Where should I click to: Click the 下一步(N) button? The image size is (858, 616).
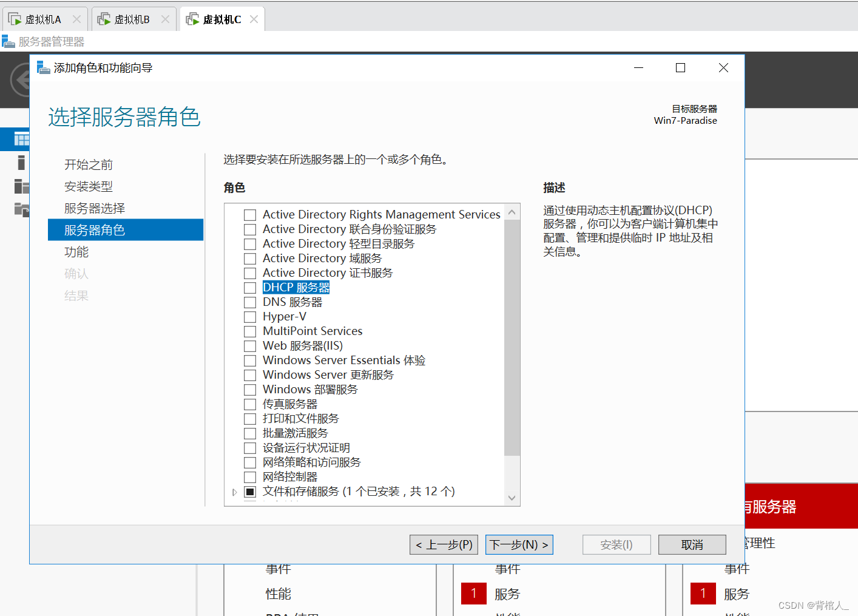click(519, 545)
